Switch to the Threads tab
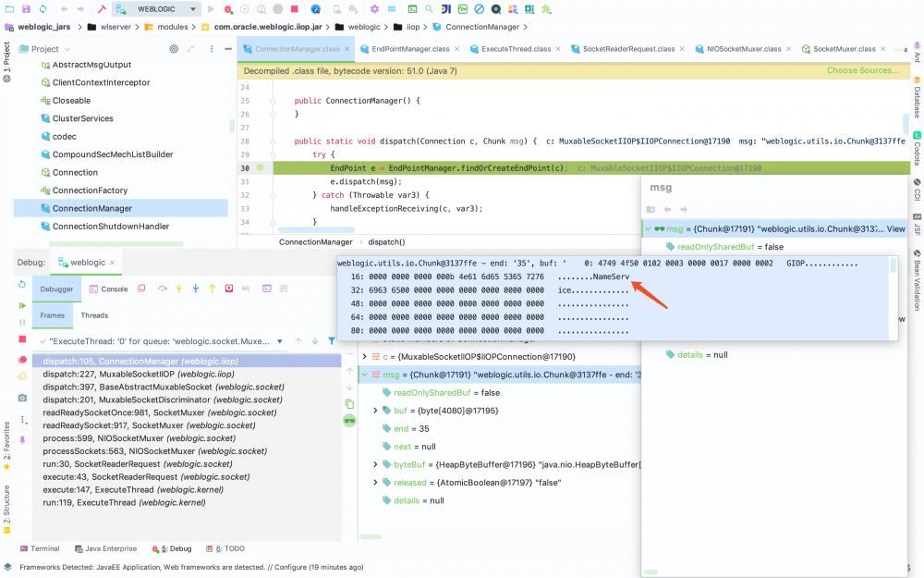 (x=96, y=315)
